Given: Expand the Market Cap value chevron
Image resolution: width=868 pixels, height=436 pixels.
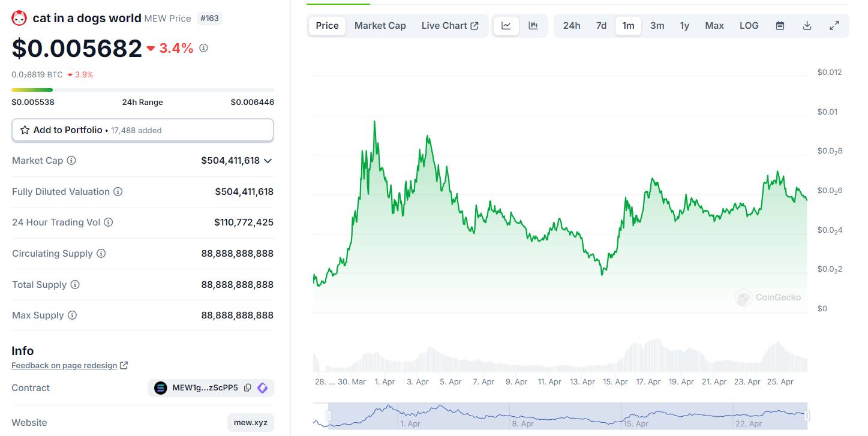Looking at the screenshot, I should point(268,161).
